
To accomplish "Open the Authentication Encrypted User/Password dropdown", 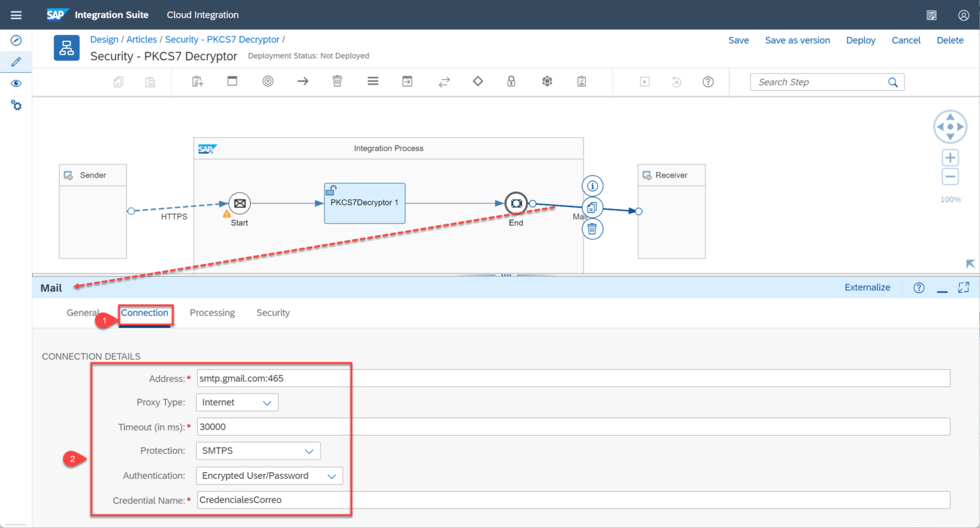I will [x=269, y=476].
